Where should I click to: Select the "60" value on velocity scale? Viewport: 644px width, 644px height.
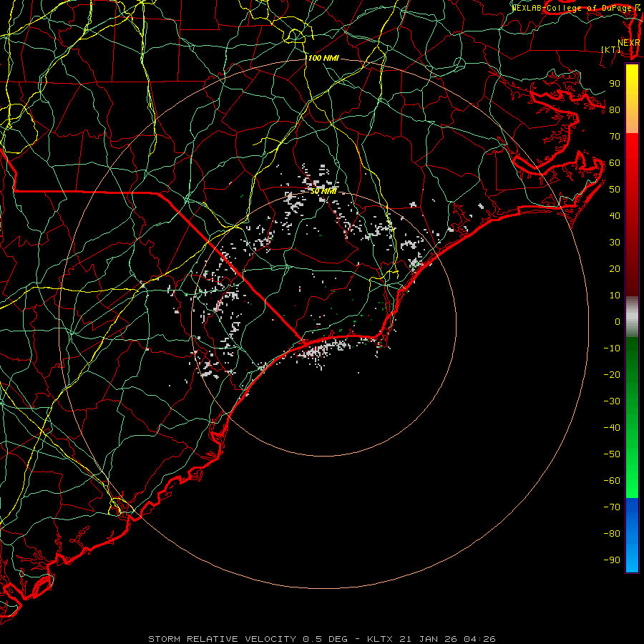(615, 163)
